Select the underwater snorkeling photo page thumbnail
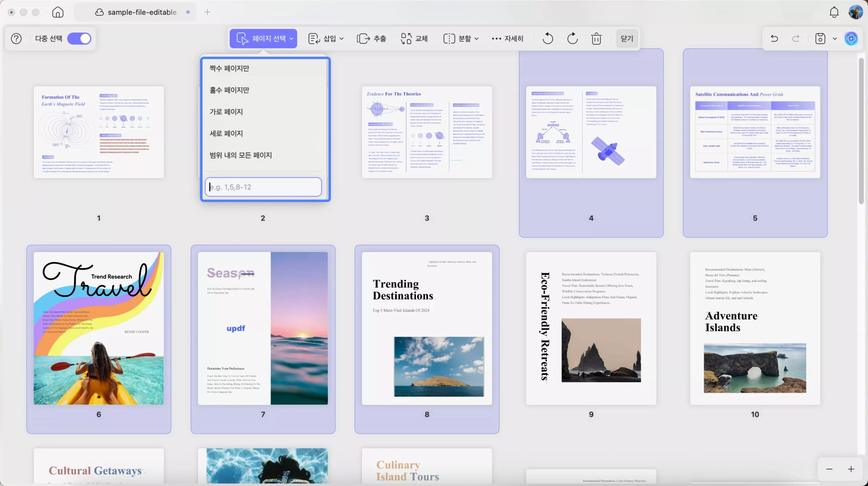Screen dimensions: 868x486 click(x=263, y=466)
